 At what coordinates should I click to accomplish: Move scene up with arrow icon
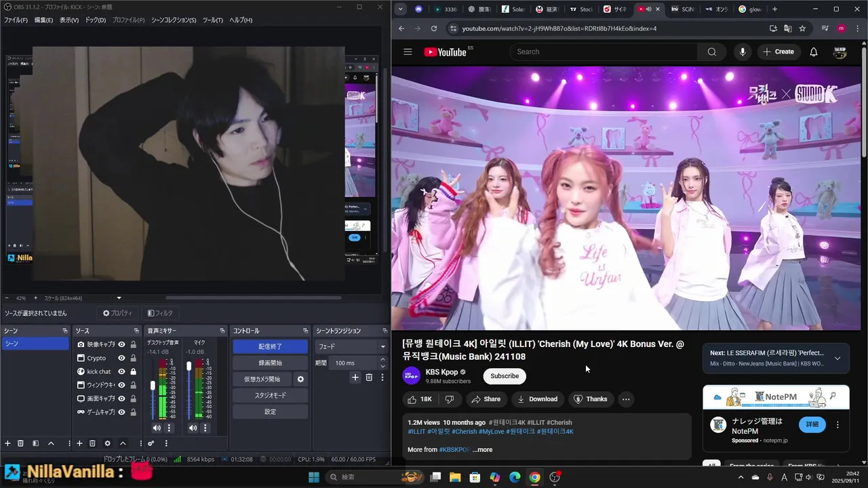click(x=51, y=443)
